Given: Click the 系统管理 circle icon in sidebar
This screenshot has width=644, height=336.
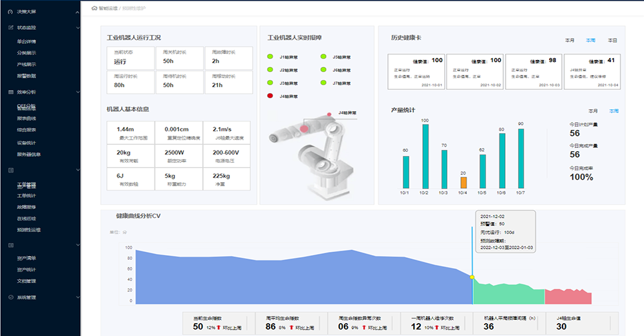Looking at the screenshot, I should tap(11, 297).
